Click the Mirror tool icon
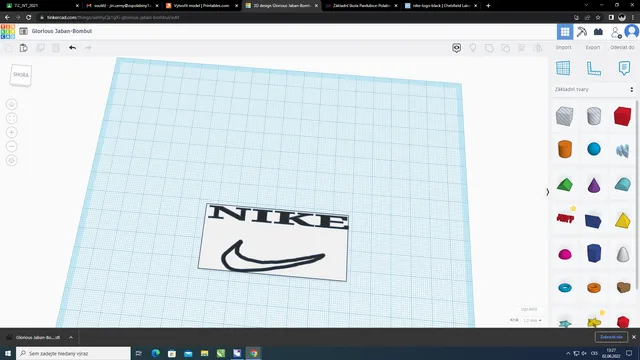640x360 pixels. click(x=538, y=48)
